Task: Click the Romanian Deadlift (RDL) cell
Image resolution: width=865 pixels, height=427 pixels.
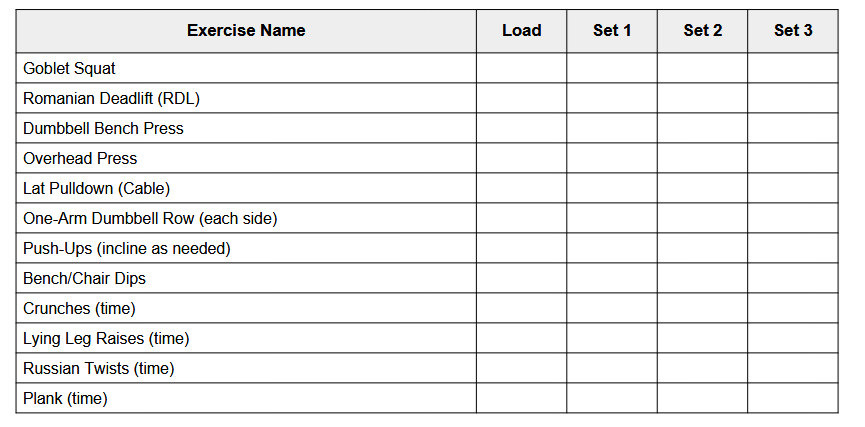Action: point(246,98)
